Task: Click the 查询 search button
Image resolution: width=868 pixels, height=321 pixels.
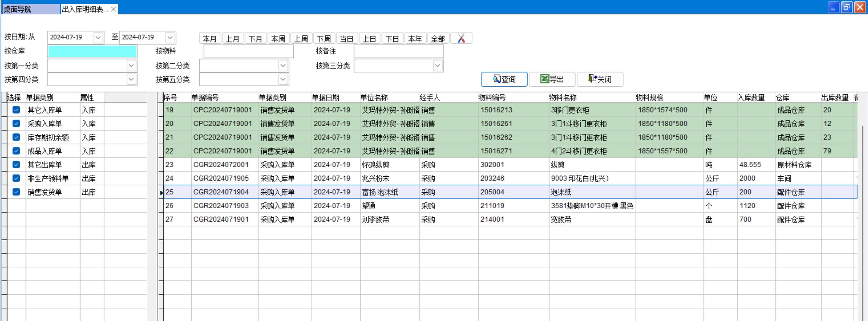Action: 504,79
